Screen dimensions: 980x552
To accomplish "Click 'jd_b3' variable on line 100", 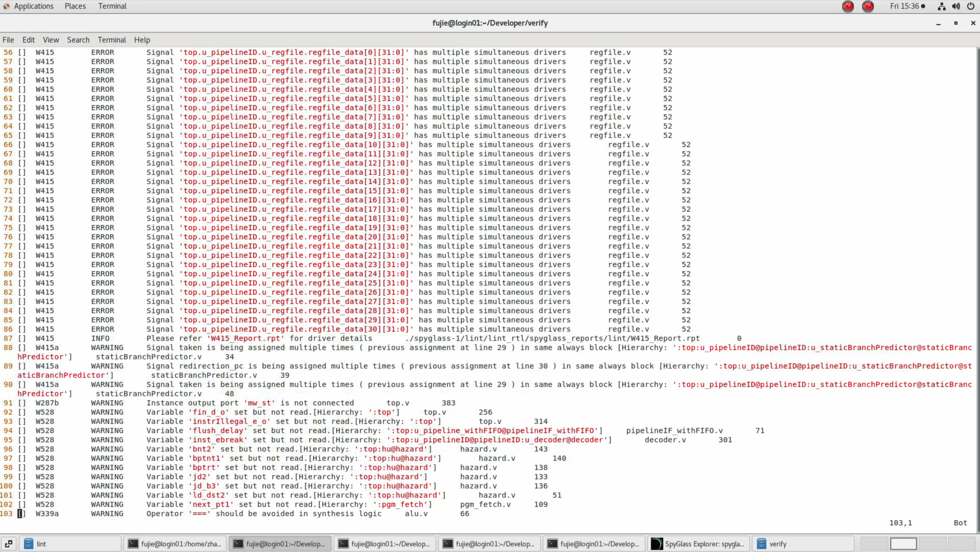I will coord(205,486).
